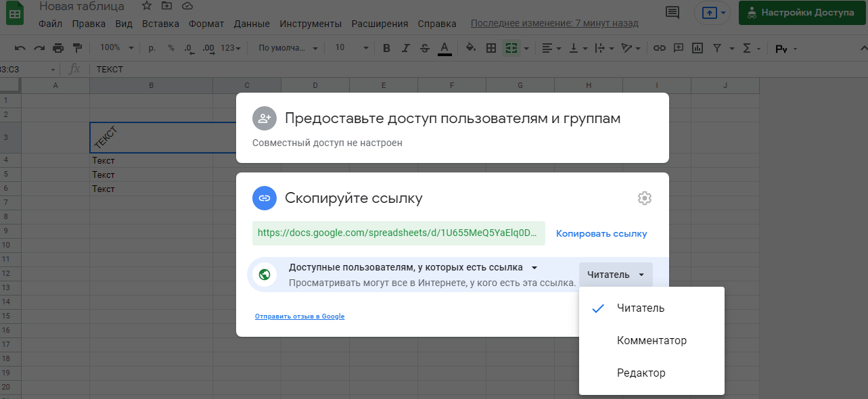Screen dimensions: 868x399
Task: Click the print icon in toolbar
Action: pos(58,48)
